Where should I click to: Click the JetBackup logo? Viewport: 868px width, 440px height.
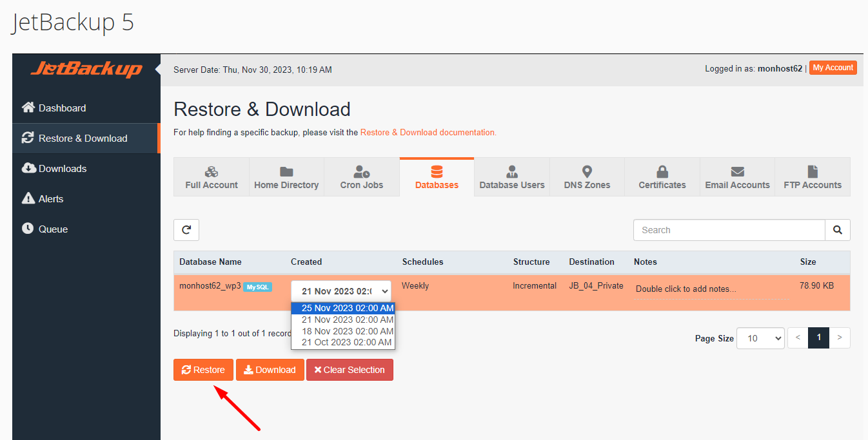coord(86,69)
